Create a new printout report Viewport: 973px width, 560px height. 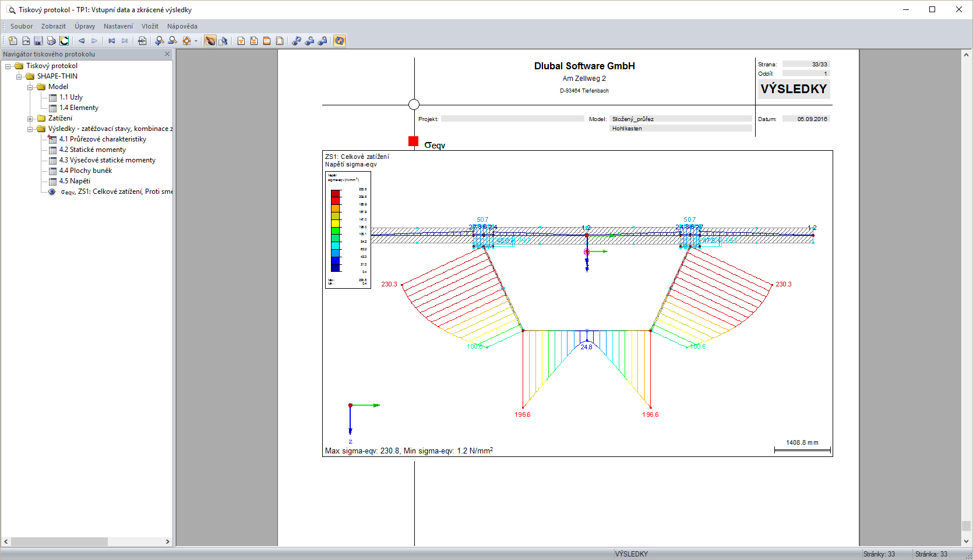pyautogui.click(x=13, y=41)
